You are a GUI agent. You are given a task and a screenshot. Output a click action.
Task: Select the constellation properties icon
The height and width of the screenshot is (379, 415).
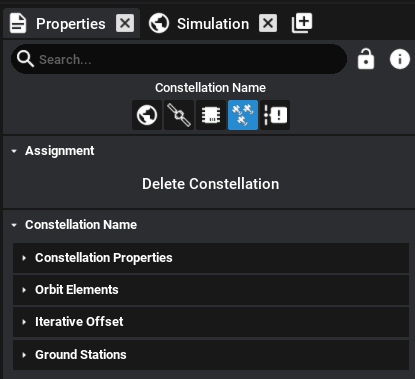pyautogui.click(x=243, y=115)
